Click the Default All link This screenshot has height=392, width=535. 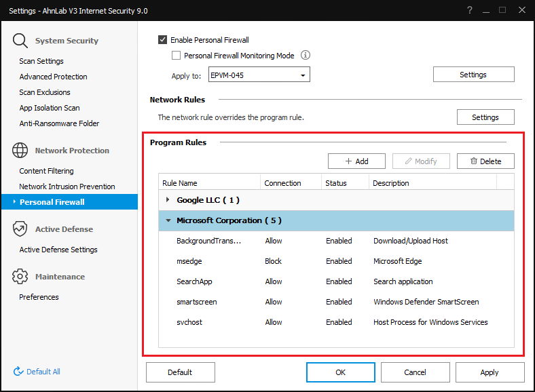[x=43, y=372]
